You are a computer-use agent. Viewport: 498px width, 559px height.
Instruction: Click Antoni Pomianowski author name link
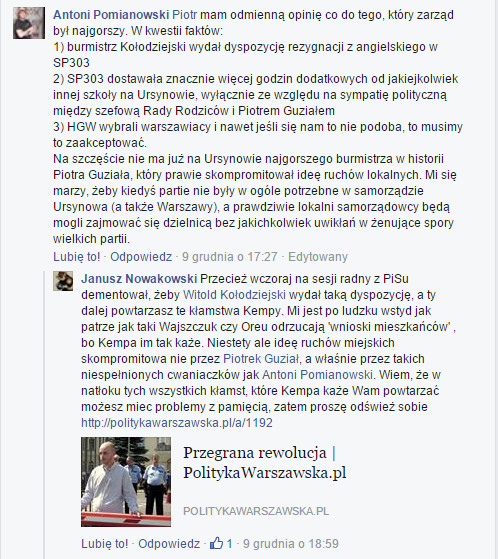tap(111, 15)
